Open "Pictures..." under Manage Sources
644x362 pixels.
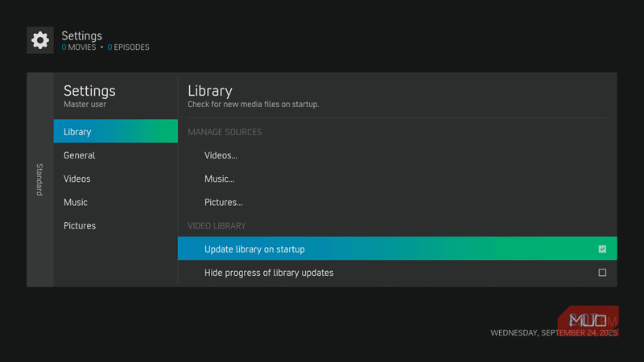point(223,202)
